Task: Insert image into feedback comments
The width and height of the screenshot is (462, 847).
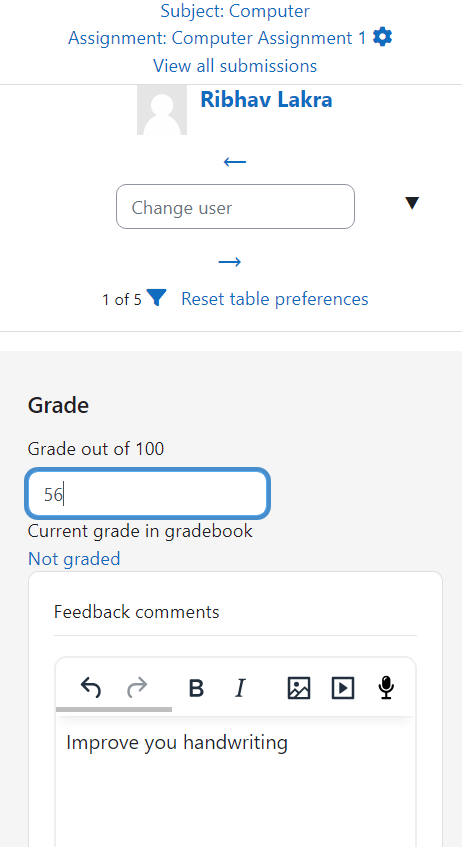Action: [299, 688]
